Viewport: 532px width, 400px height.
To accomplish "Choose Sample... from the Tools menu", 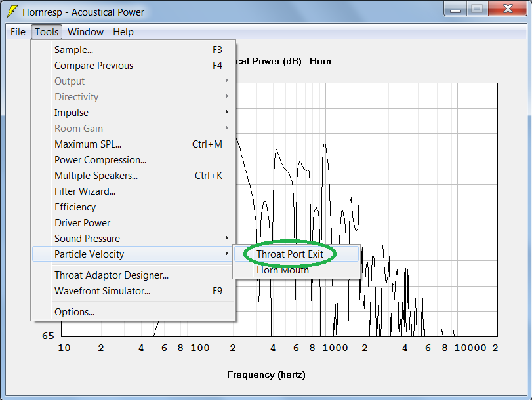I will [x=134, y=50].
